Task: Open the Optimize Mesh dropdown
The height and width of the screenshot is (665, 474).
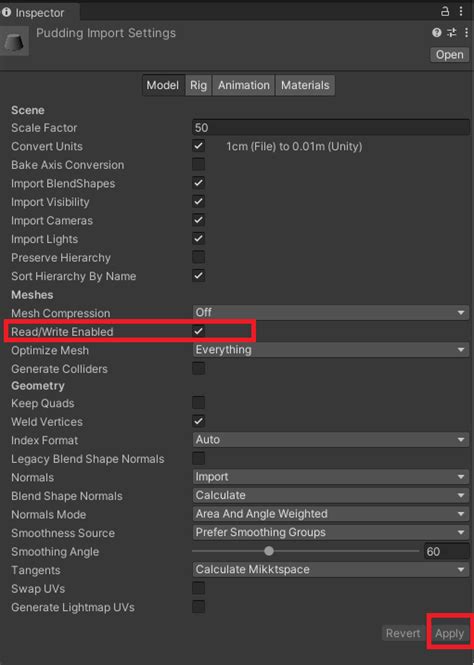Action: 331,350
